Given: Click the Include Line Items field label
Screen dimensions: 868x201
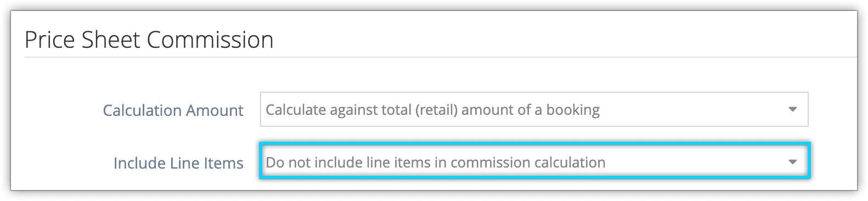Looking at the screenshot, I should point(178,163).
